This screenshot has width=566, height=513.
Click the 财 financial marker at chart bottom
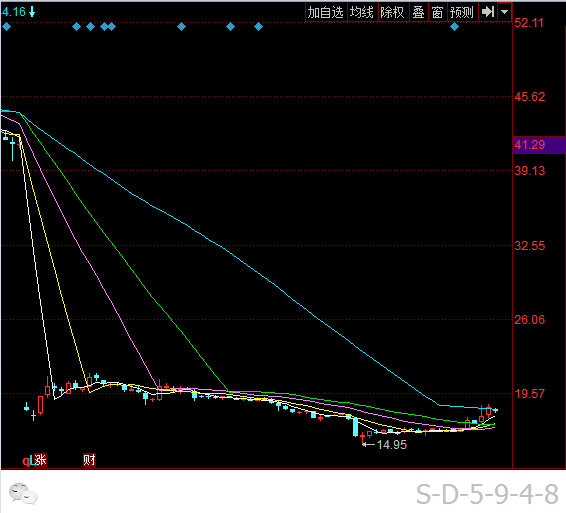click(89, 460)
